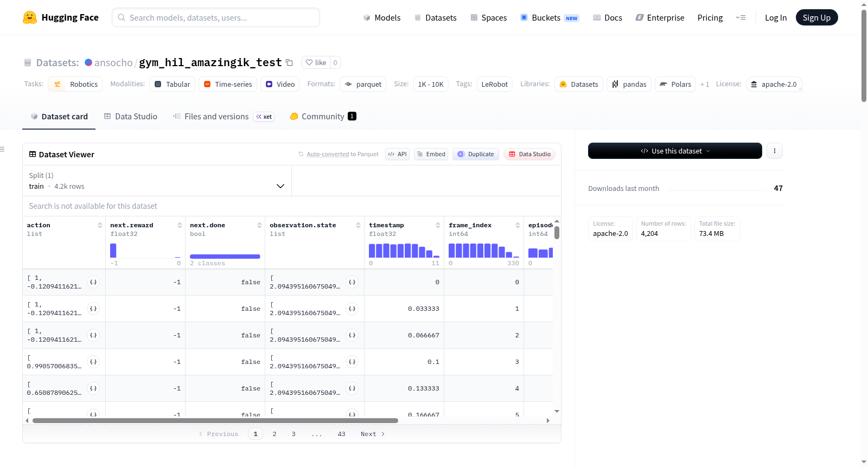Screen dimensions: 868x467
Task: Sort the observation.state column
Action: click(358, 225)
